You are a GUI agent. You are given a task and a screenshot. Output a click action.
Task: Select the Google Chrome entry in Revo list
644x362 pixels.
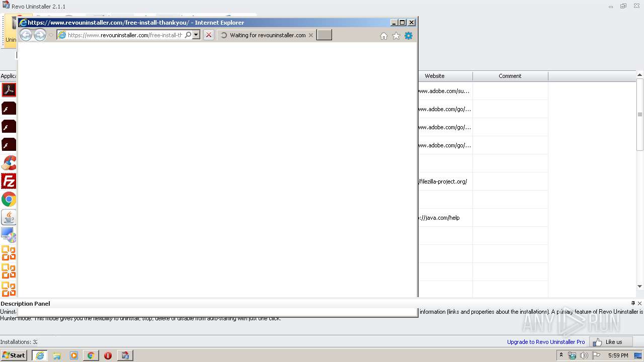pos(9,199)
